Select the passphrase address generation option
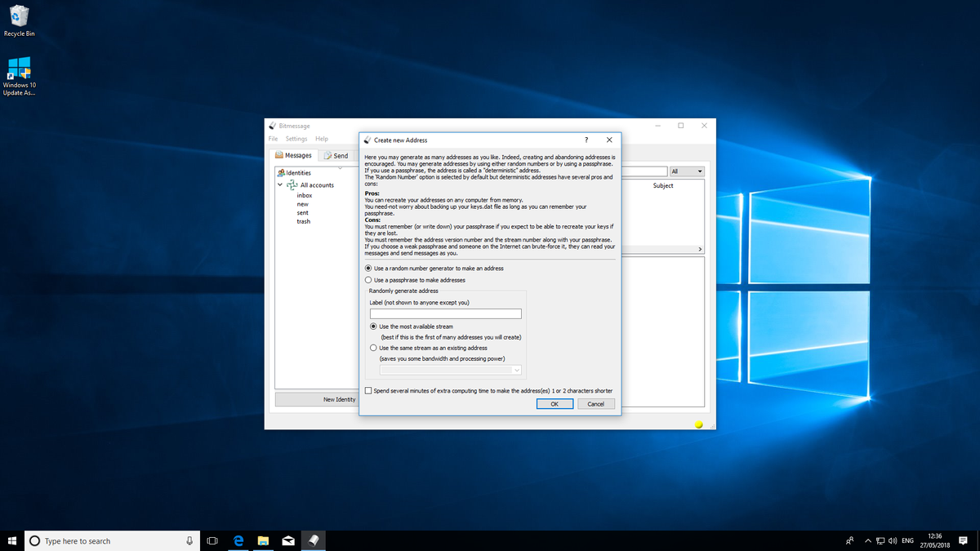This screenshot has height=551, width=980. (368, 279)
